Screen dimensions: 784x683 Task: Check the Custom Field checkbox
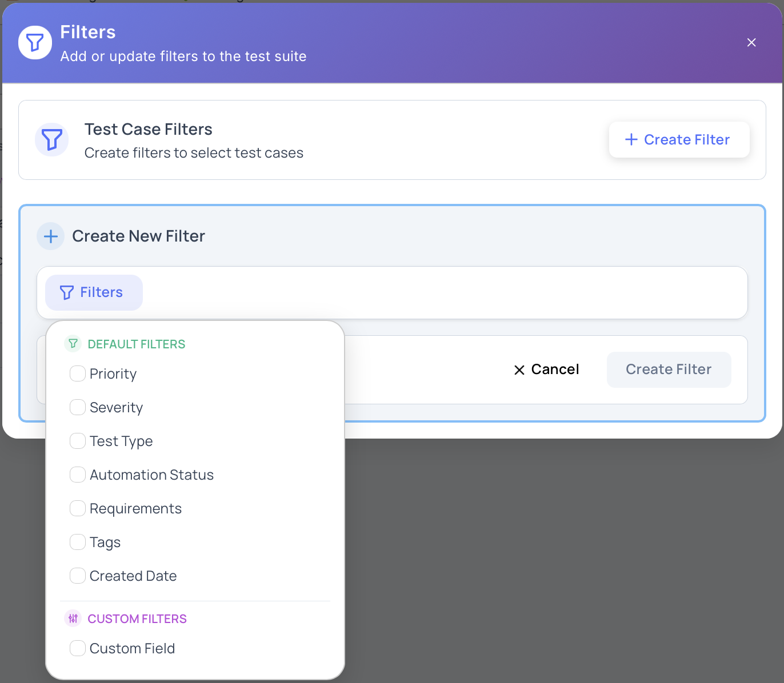pyautogui.click(x=78, y=648)
